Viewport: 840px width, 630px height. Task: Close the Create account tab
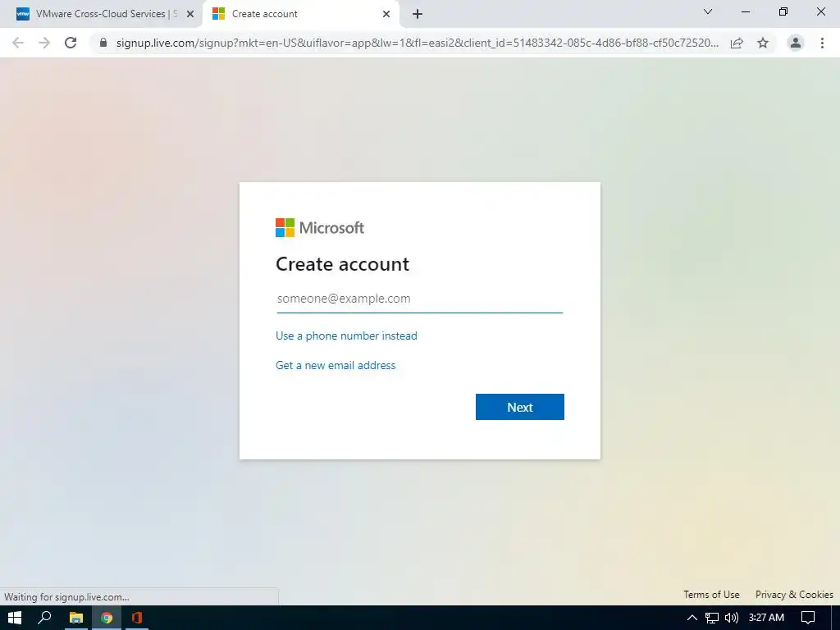coord(386,14)
